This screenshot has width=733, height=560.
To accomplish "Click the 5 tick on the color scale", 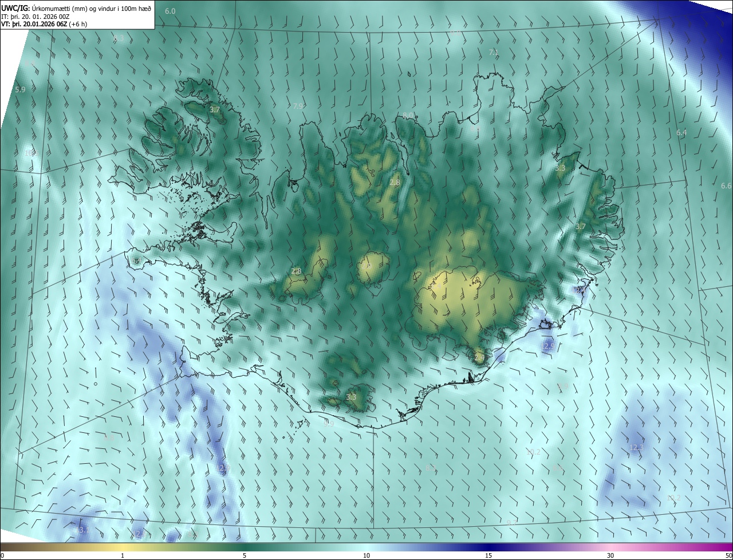I will point(245,555).
